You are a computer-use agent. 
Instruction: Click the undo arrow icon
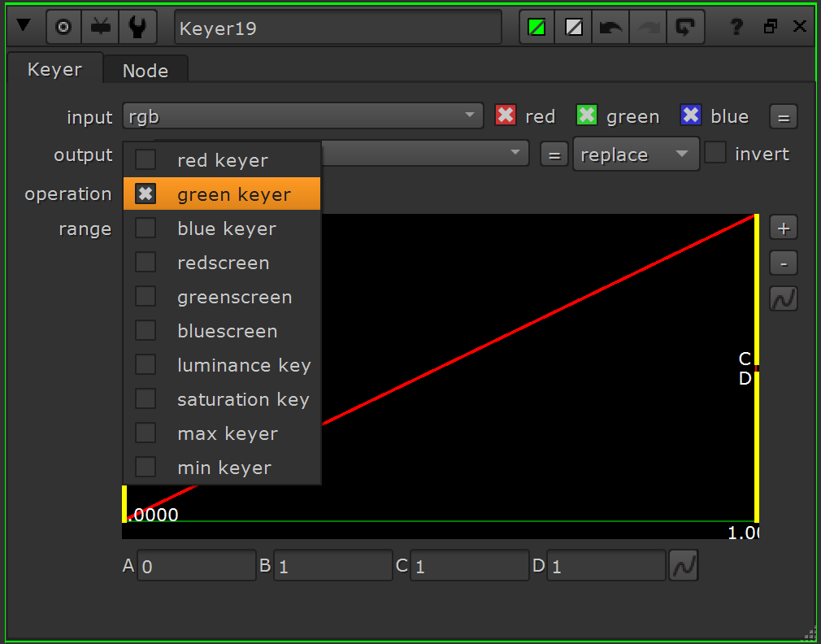click(x=610, y=27)
